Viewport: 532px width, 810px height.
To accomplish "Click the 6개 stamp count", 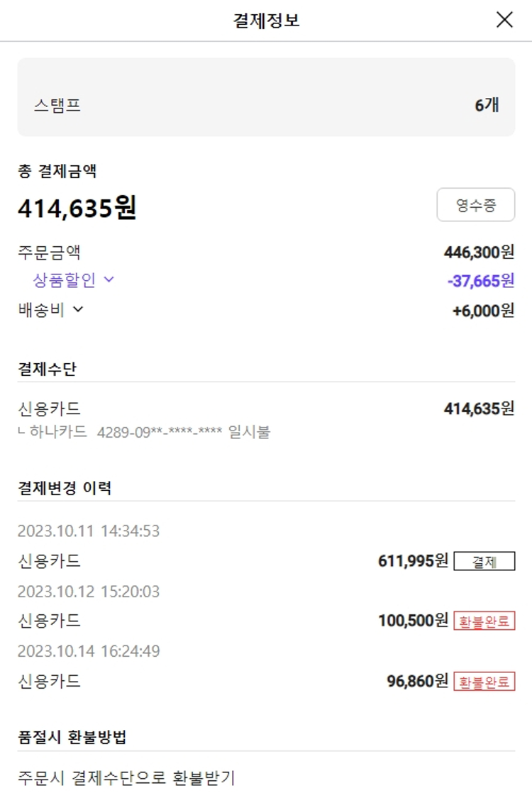I will click(487, 105).
